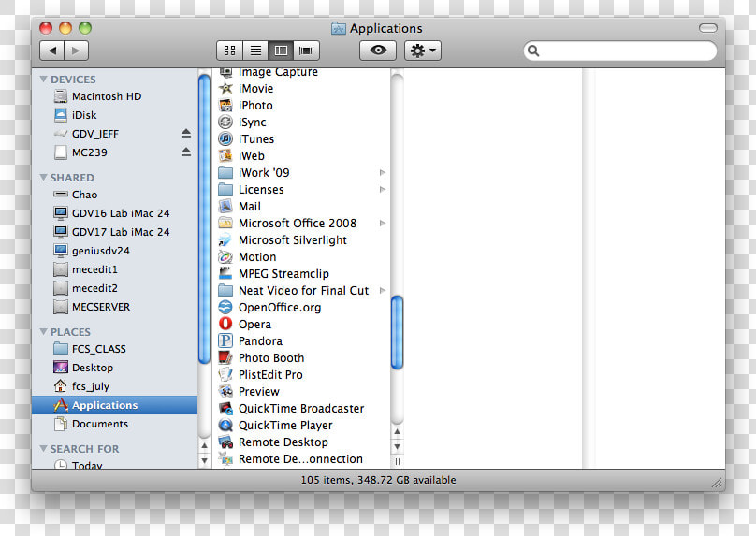This screenshot has height=536, width=756.
Task: Click the iPhoto application icon
Action: [x=225, y=105]
